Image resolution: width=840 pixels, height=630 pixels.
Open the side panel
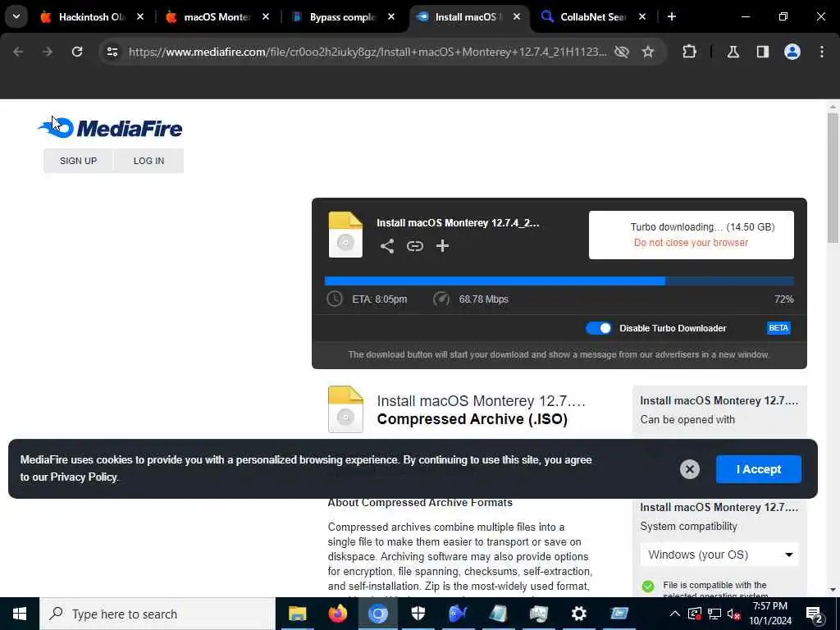click(763, 52)
